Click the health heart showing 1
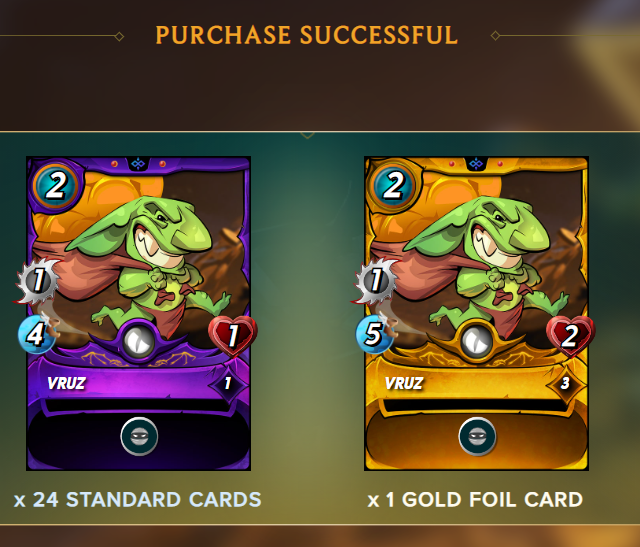640x547 pixels. point(233,336)
